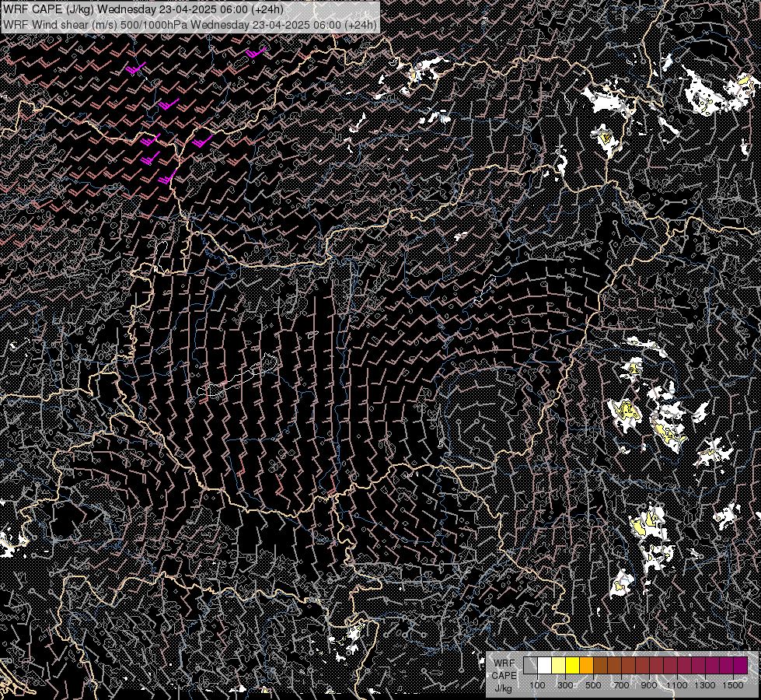The height and width of the screenshot is (700, 761).
Task: Click the final purple swatch above 1500
Action: pyautogui.click(x=741, y=666)
